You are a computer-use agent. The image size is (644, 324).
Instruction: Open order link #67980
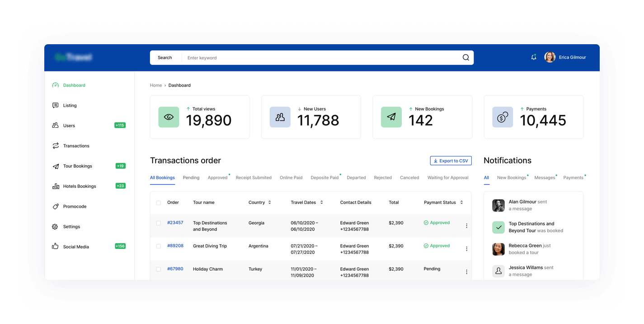[175, 269]
